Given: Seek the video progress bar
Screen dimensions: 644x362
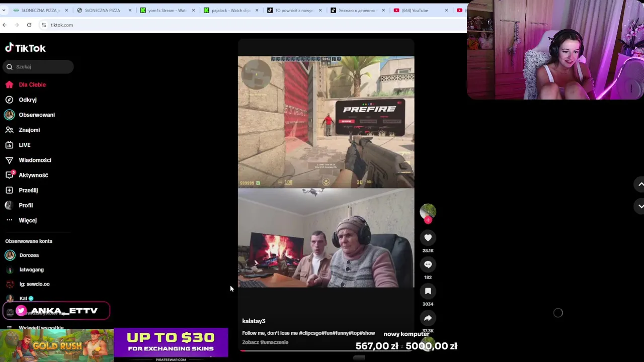Looking at the screenshot, I should 326,350.
